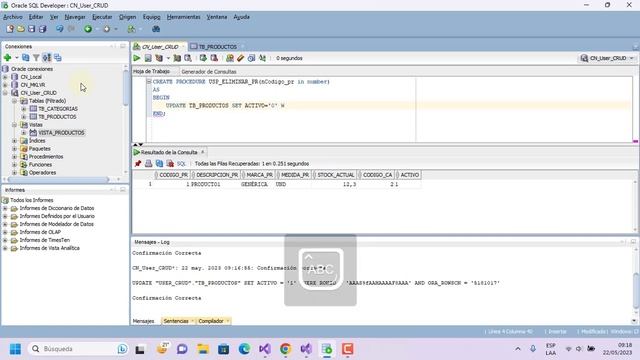Screen dimensions: 640x360
Task: Click the Save All icon in main toolbar
Action: [42, 29]
